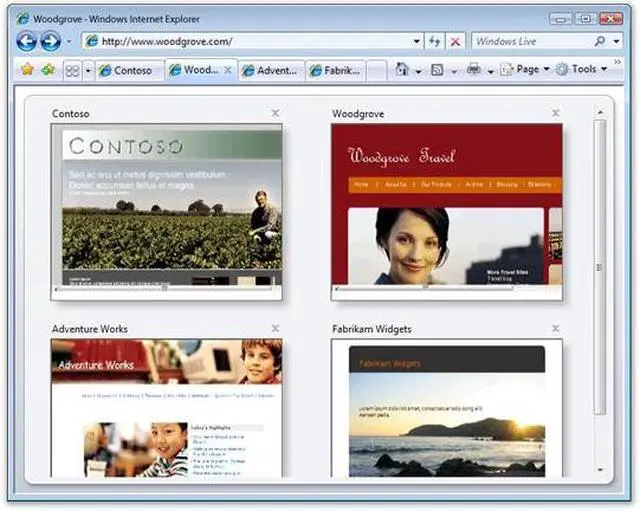Open the Tools dropdown menu
640x511 pixels.
click(x=584, y=70)
